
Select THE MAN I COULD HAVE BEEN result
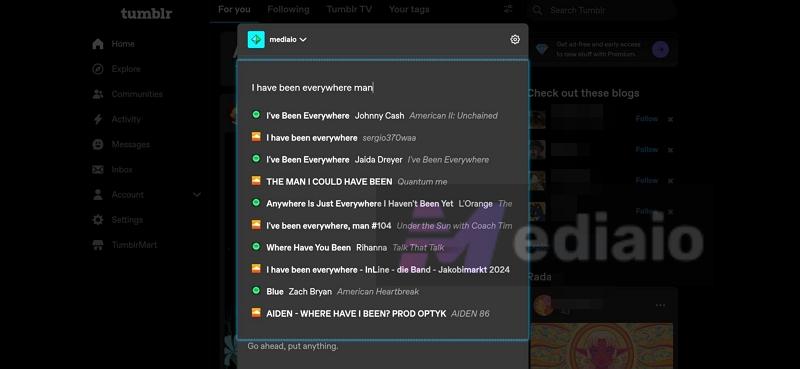383,182
